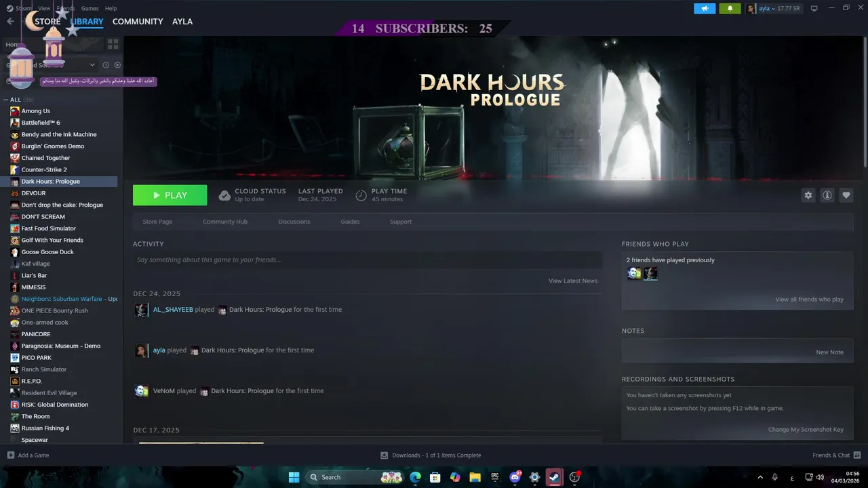The image size is (868, 488).
Task: Open VeNoM profile from activity
Action: [164, 391]
